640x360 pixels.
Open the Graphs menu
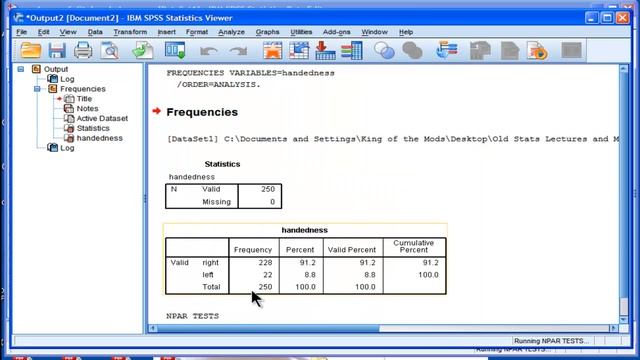point(267,32)
